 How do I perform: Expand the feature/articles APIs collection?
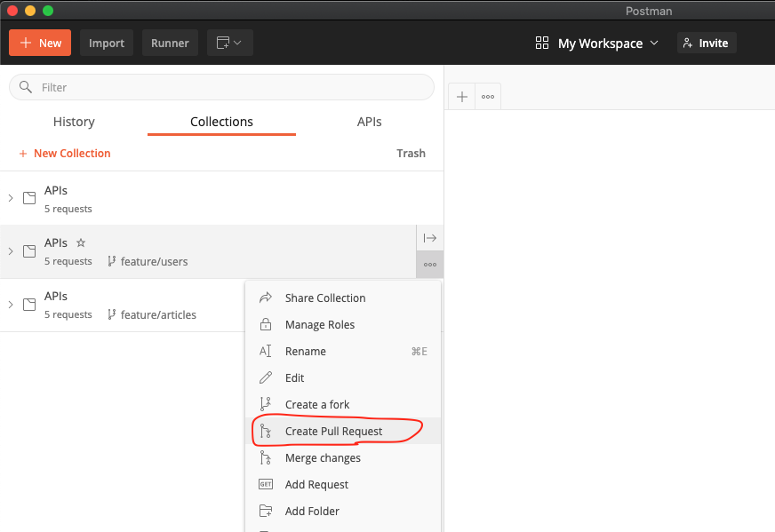tap(11, 305)
